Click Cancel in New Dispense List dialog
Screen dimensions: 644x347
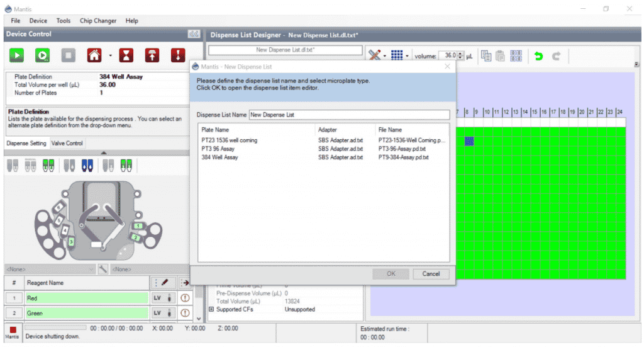pos(431,274)
